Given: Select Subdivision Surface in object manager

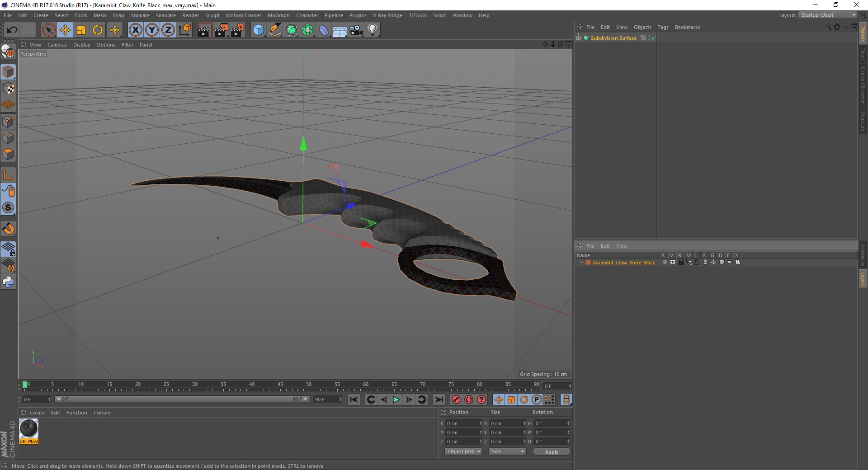Looking at the screenshot, I should click(613, 38).
